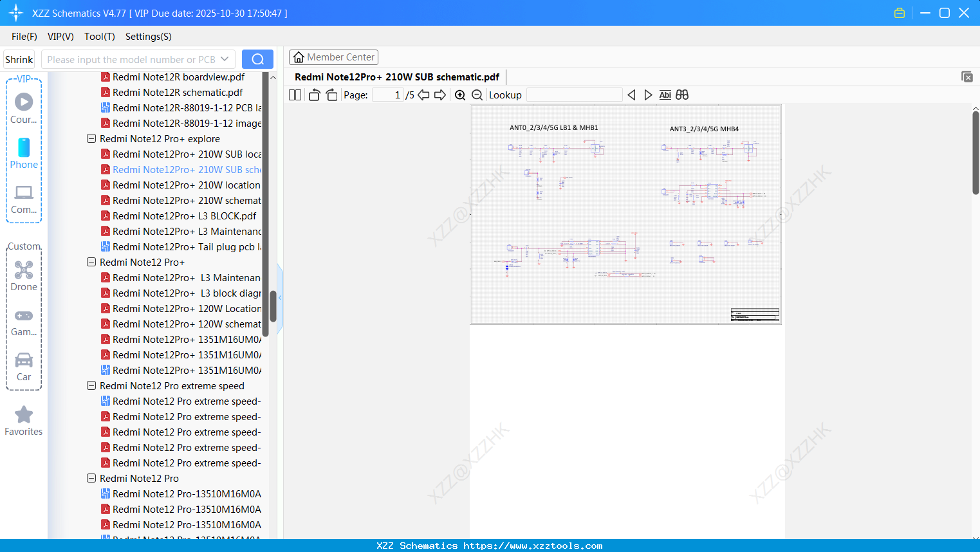Open the File menu
The height and width of the screenshot is (552, 980).
tap(24, 37)
